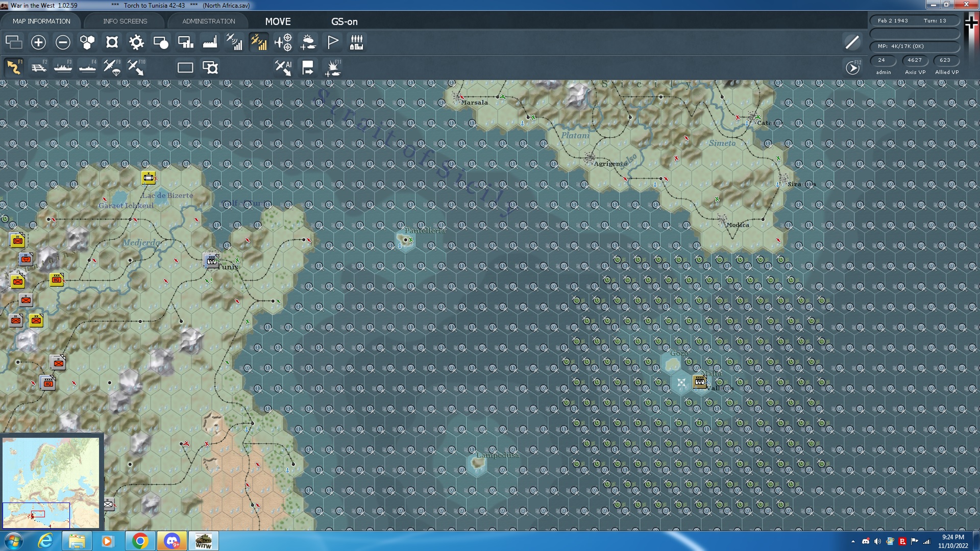The image size is (980, 551).
Task: Open the INFO SCREENS menu
Action: pyautogui.click(x=125, y=21)
